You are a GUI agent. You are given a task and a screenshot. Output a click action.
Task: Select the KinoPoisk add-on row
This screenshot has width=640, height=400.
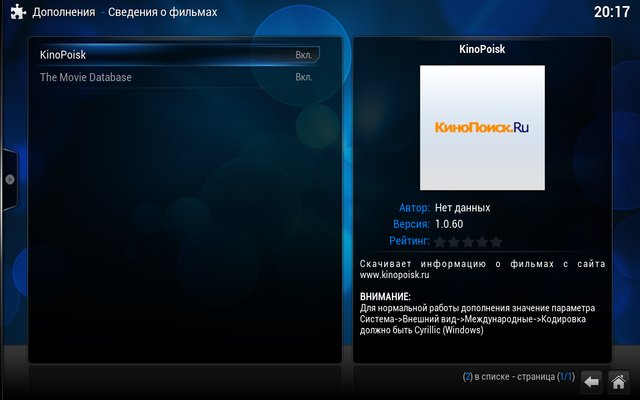[179, 55]
